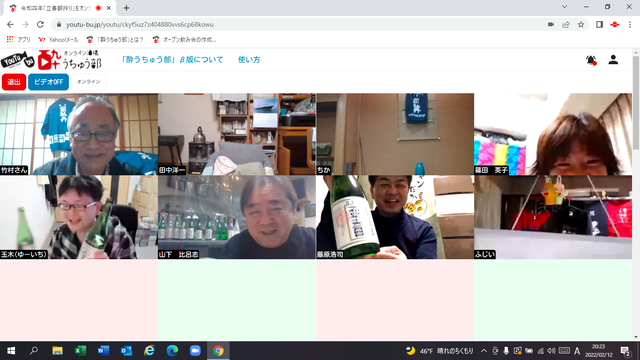Launch Word from taskbar

tap(103, 351)
